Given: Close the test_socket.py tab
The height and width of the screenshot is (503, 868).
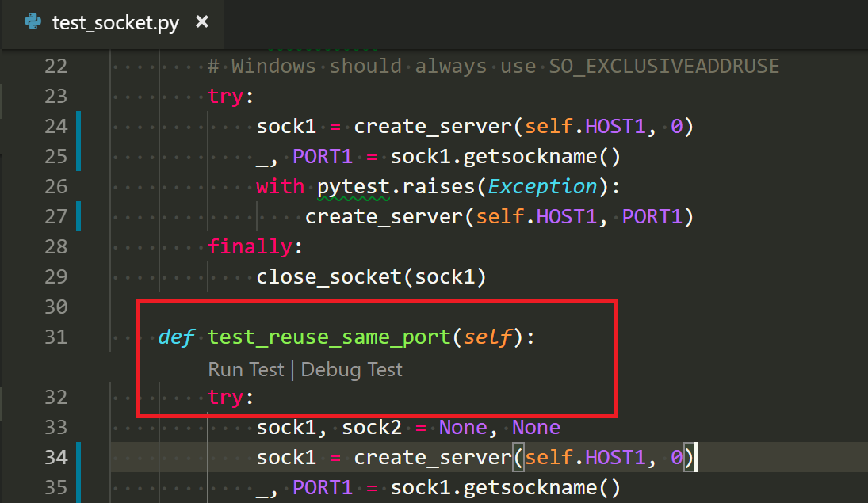Looking at the screenshot, I should coord(202,22).
